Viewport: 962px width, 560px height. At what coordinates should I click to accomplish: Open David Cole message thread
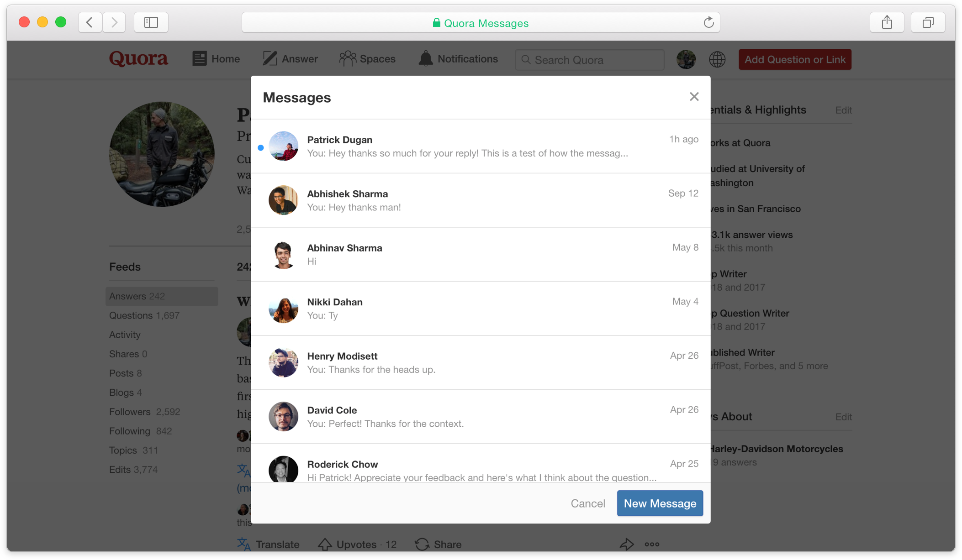point(481,417)
